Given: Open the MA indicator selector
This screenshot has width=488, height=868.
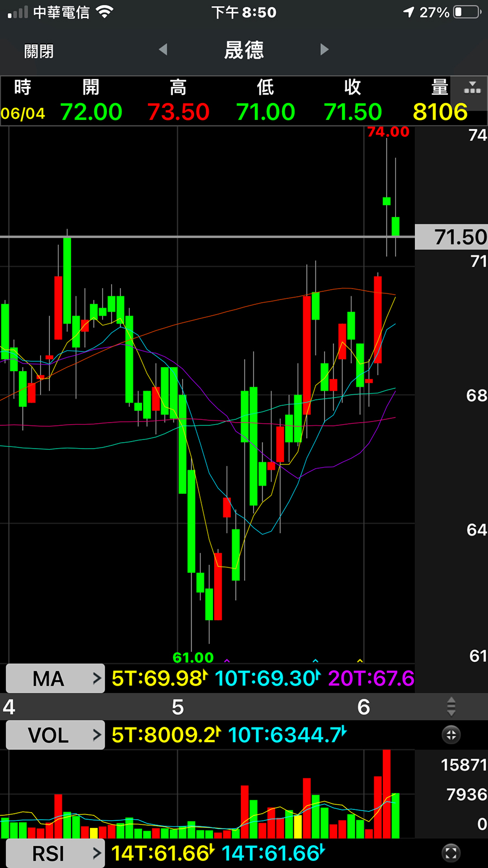Looking at the screenshot, I should pyautogui.click(x=55, y=678).
